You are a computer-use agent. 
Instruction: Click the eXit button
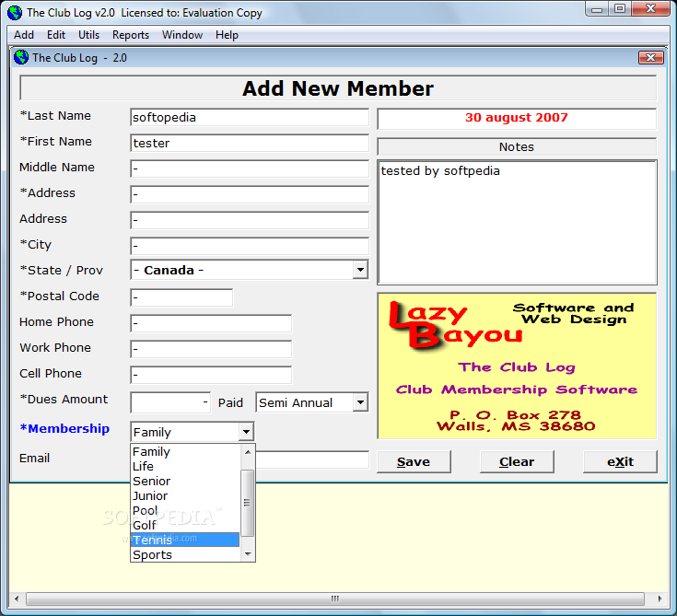(x=620, y=462)
